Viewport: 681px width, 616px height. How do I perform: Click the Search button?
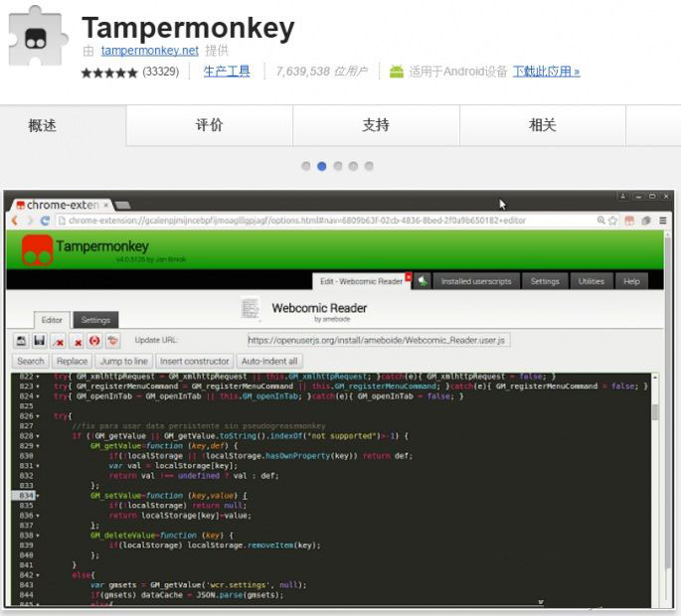click(31, 362)
